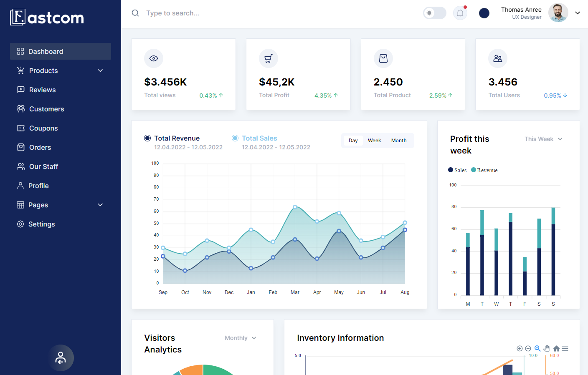The image size is (588, 375).
Task: Open the This Week dropdown
Action: point(543,139)
